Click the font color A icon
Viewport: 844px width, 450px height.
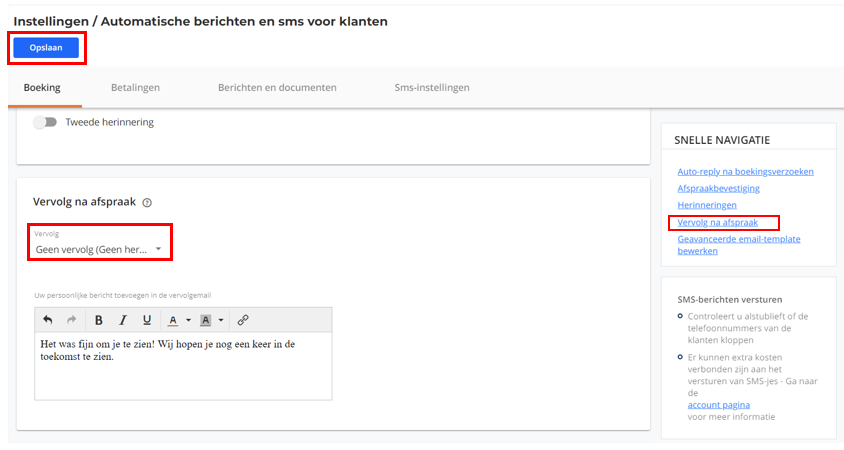(x=173, y=321)
